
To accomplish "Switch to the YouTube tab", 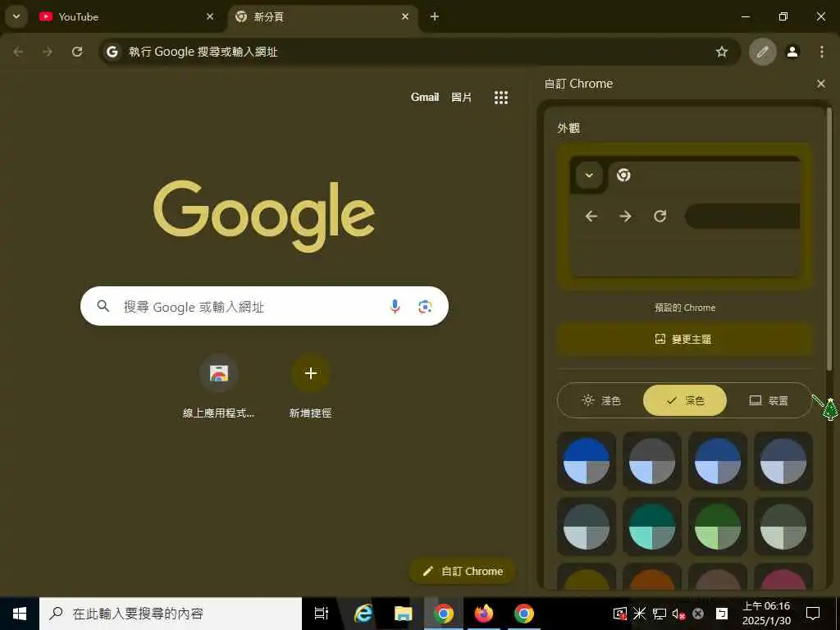I will click(x=126, y=16).
